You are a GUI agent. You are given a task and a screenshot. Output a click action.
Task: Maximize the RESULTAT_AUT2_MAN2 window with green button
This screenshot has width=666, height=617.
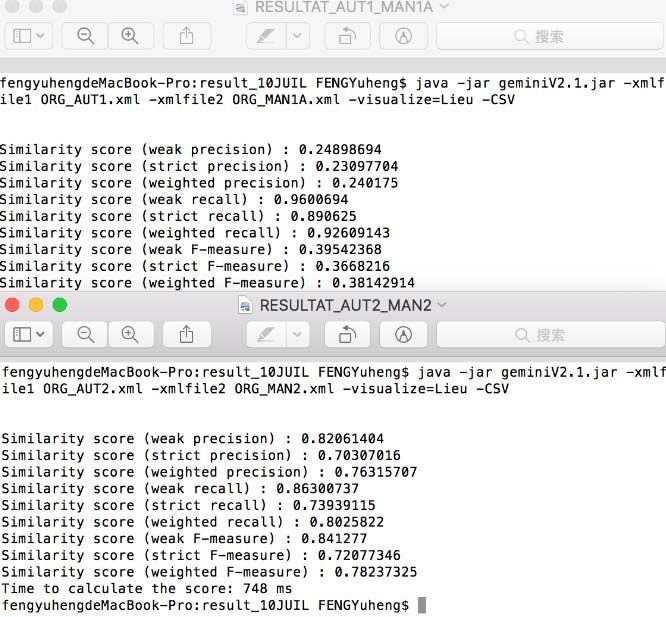[59, 305]
